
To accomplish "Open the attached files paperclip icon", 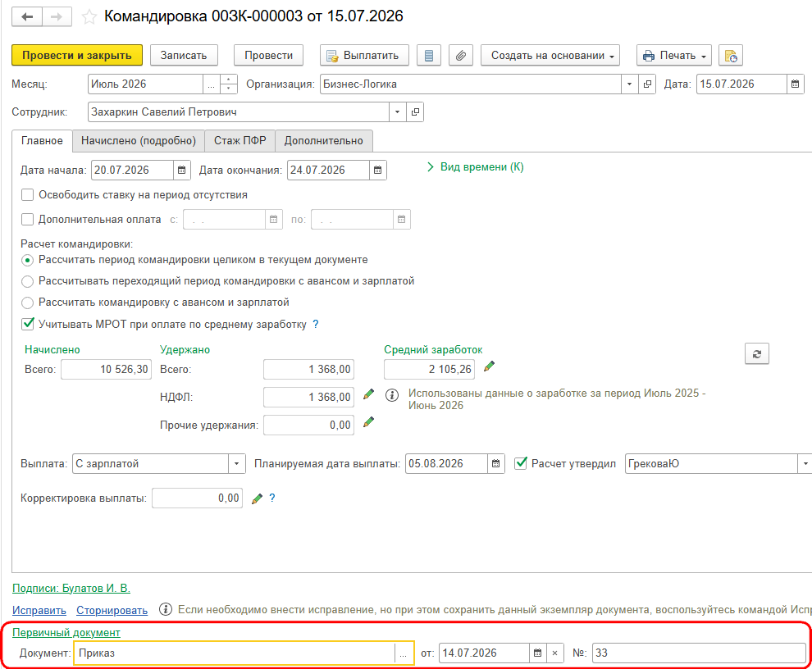I will [460, 56].
